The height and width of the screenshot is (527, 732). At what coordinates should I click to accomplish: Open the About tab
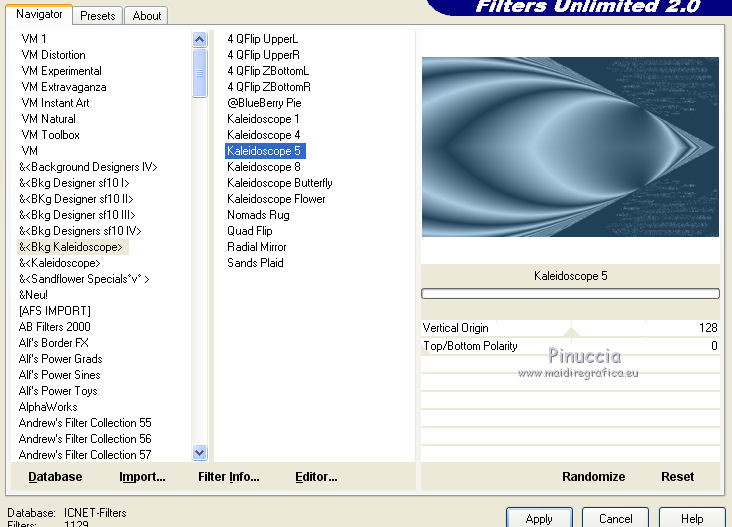pyautogui.click(x=147, y=16)
